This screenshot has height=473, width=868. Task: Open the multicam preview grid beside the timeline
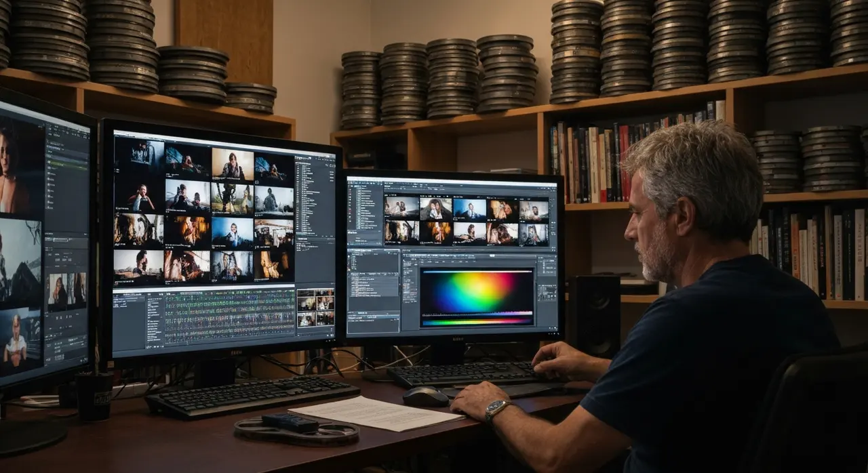pyautogui.click(x=315, y=308)
